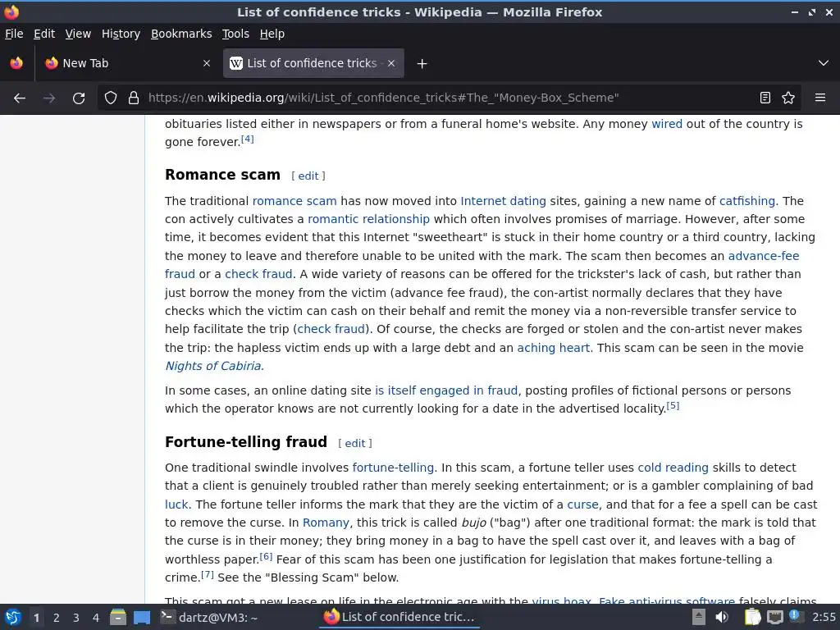The height and width of the screenshot is (630, 840).
Task: Open the 'Internet dating' link
Action: (503, 202)
